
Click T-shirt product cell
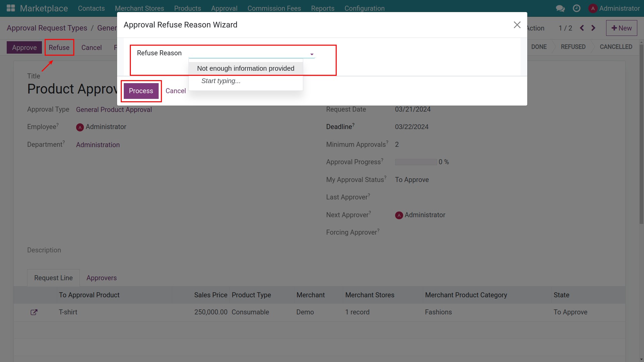tap(68, 312)
